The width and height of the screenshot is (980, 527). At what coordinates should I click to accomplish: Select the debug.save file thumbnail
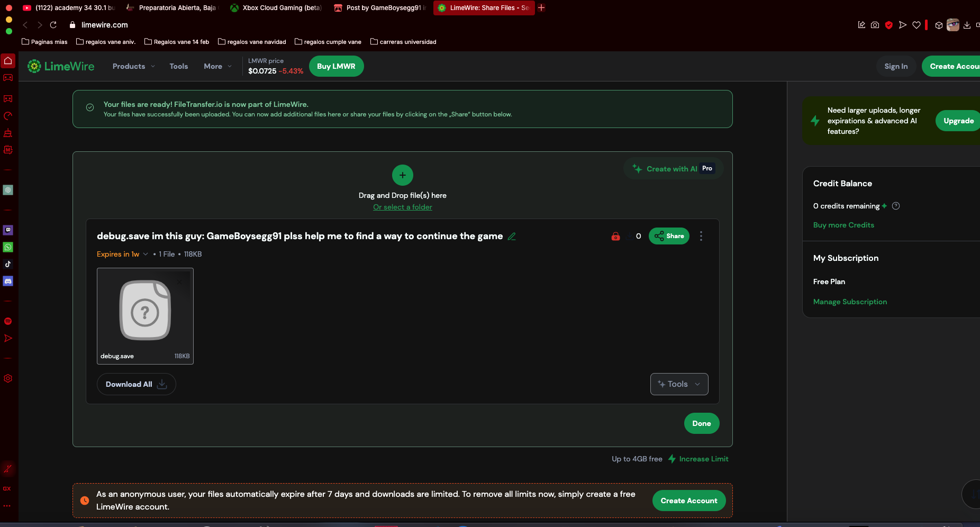(145, 315)
